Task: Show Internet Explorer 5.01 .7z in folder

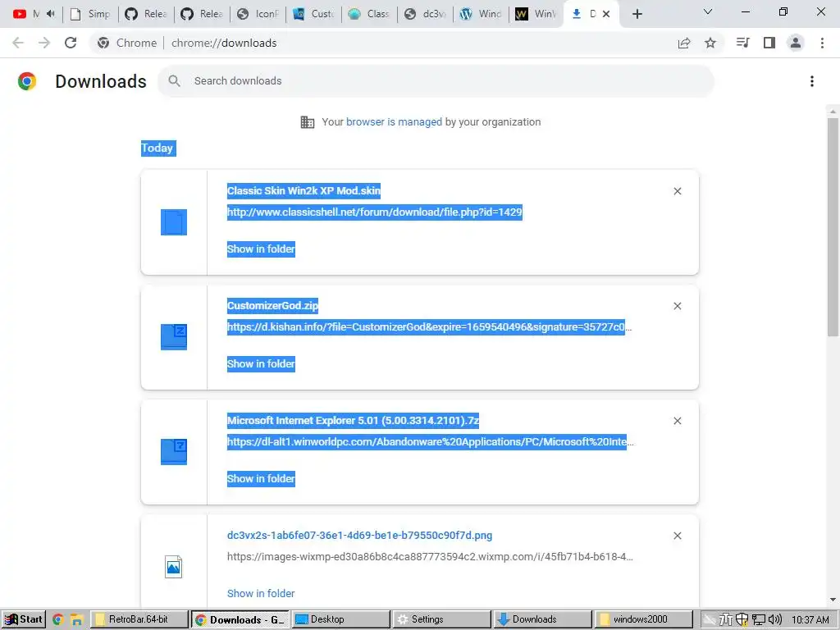Action: tap(261, 478)
